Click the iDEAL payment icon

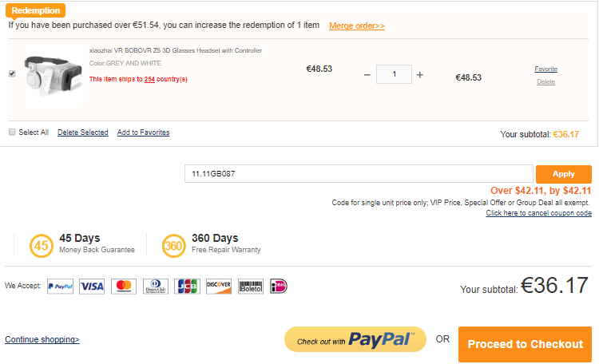(279, 286)
